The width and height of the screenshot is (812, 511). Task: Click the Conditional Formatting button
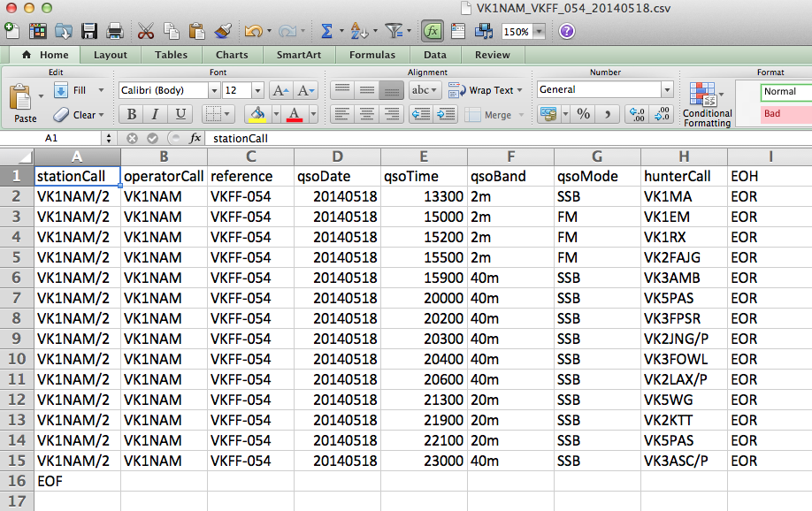tap(707, 104)
